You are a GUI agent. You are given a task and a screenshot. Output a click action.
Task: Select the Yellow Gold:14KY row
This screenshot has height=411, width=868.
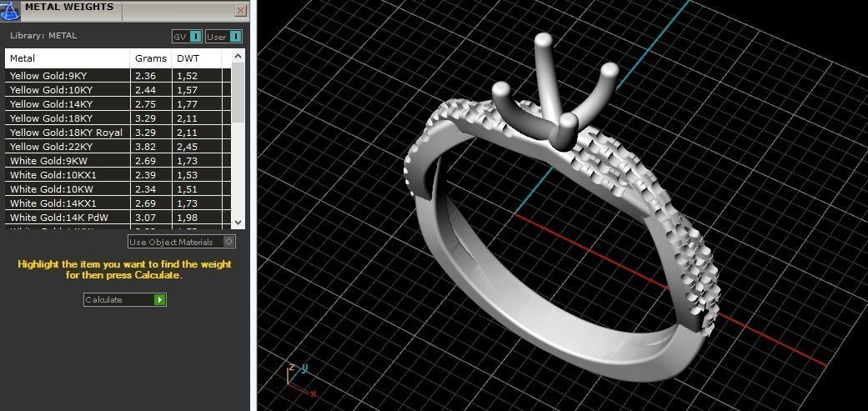118,104
